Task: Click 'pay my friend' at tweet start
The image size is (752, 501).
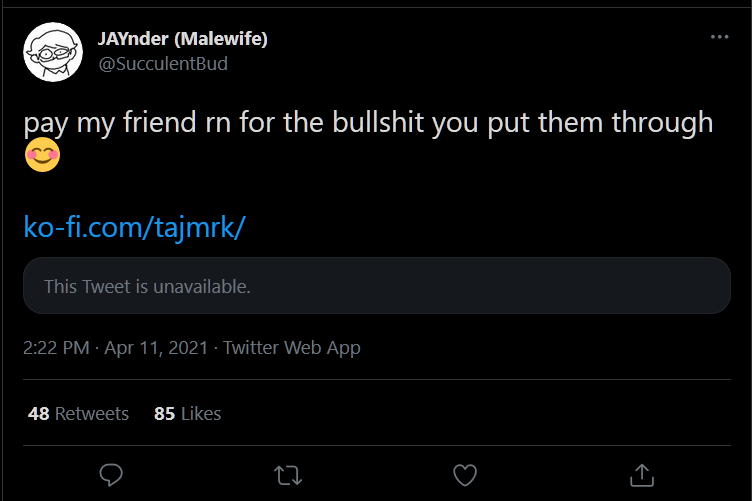Action: (x=110, y=123)
